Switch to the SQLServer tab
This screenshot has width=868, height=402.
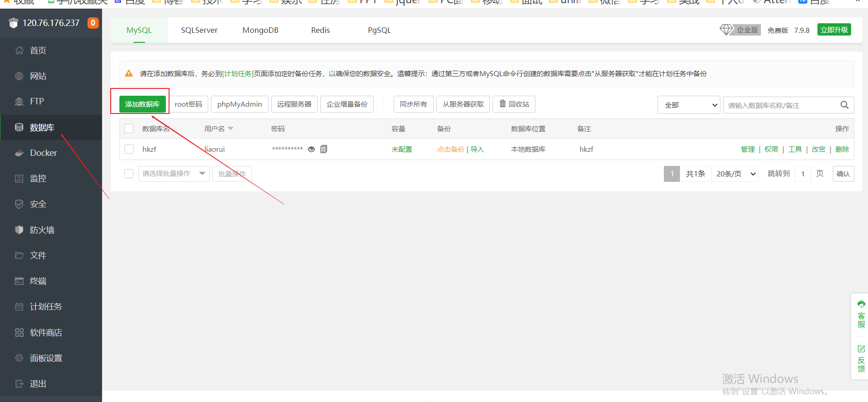(x=199, y=30)
